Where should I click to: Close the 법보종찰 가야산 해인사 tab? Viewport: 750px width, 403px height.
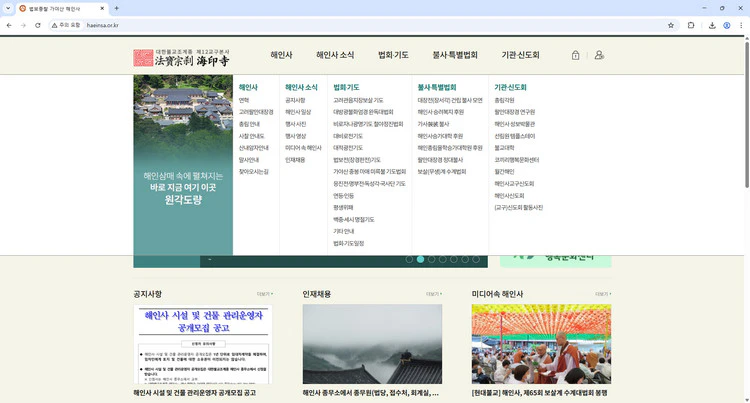[x=102, y=8]
